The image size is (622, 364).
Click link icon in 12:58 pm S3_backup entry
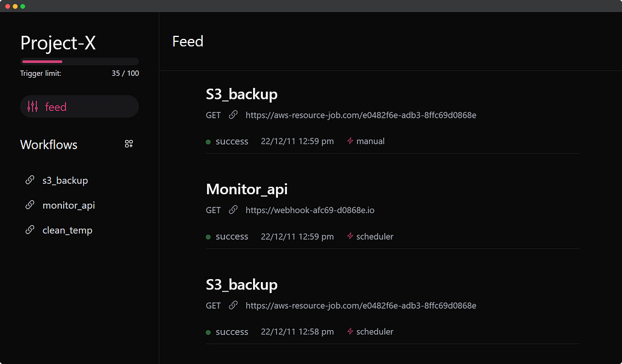233,305
